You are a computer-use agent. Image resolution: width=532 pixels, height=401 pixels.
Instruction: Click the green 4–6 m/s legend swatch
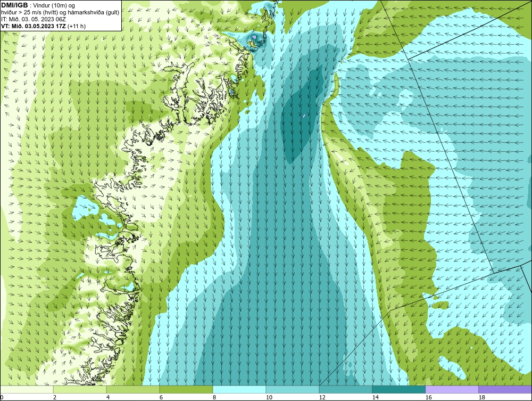(x=133, y=389)
